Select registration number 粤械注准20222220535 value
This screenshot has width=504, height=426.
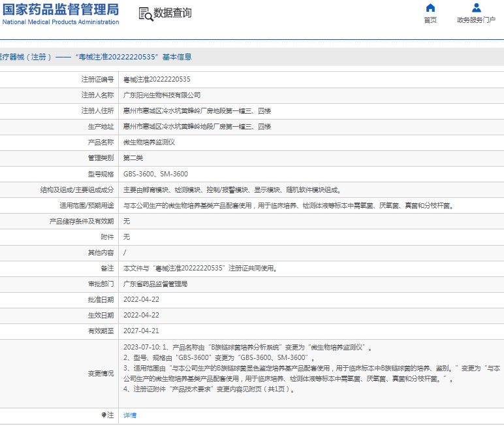[x=157, y=79]
